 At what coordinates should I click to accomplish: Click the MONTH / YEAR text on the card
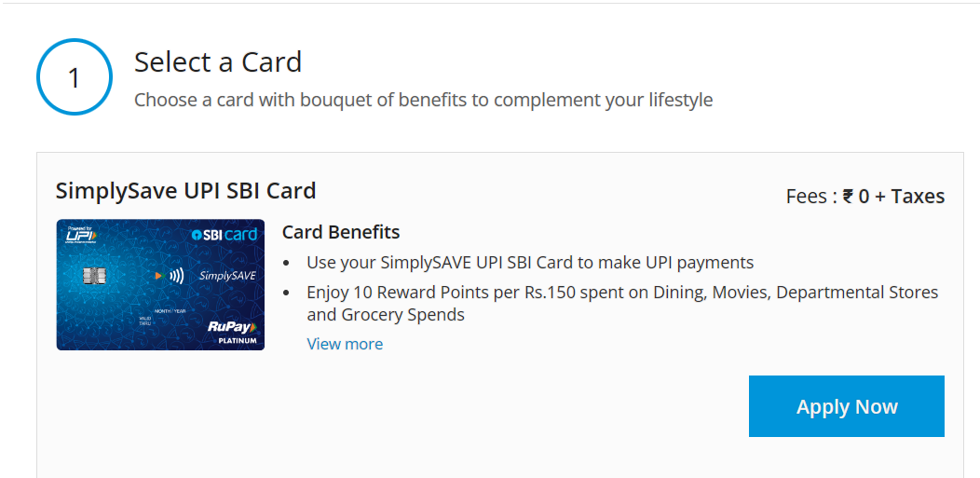point(168,311)
